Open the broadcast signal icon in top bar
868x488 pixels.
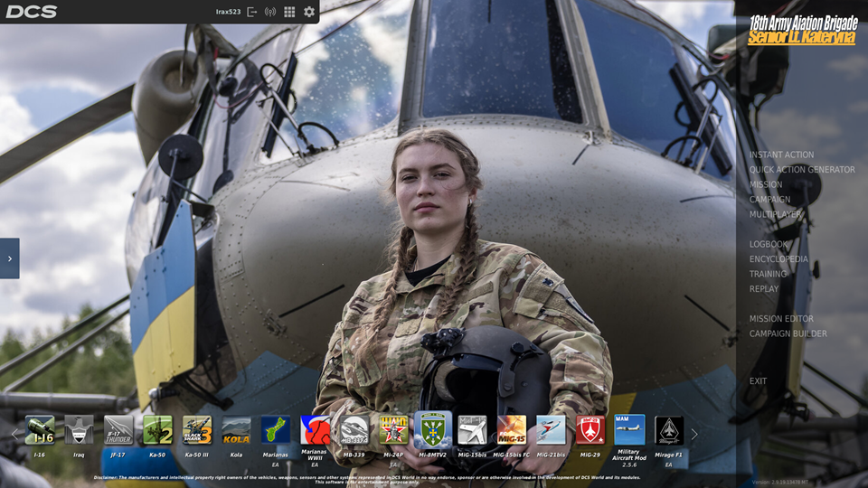(x=270, y=12)
